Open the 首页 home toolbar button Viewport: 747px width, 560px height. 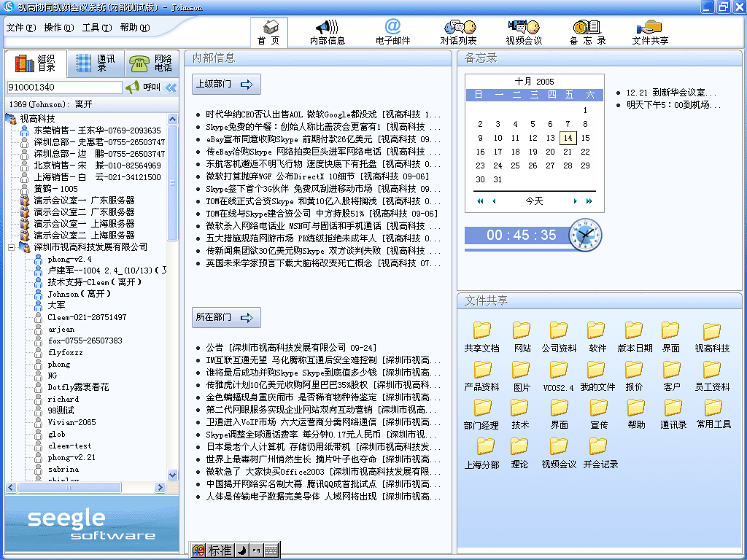point(269,32)
